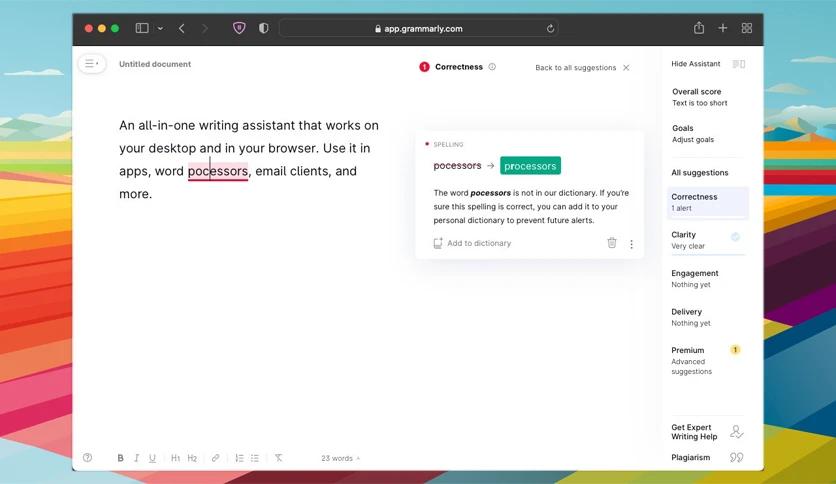Open the purple shield extension icon
Viewport: 836px width, 484px height.
point(239,28)
